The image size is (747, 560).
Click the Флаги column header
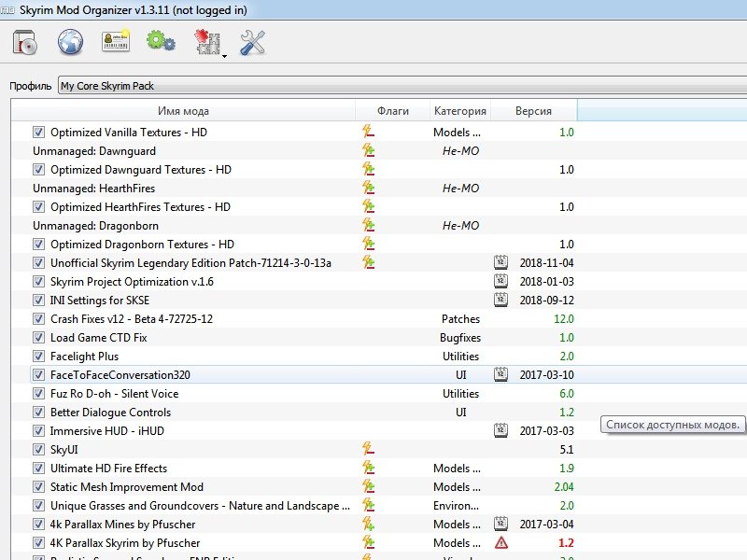(x=392, y=111)
